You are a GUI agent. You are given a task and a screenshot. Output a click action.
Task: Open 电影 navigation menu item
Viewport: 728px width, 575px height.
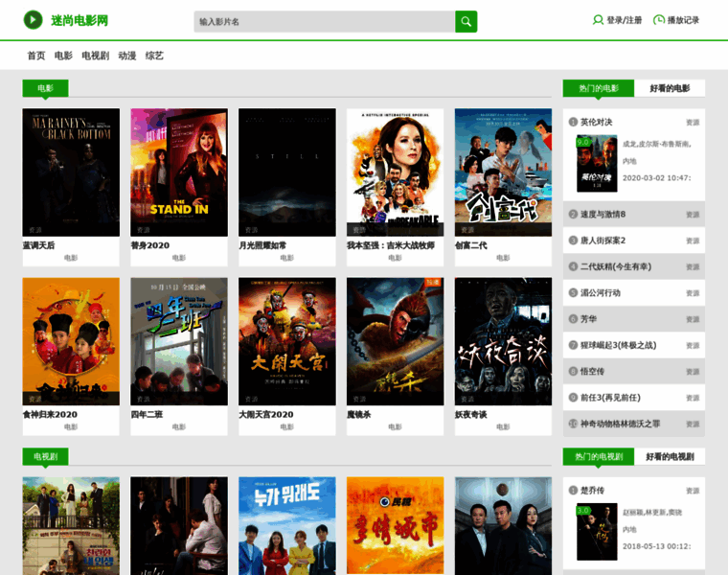(63, 56)
